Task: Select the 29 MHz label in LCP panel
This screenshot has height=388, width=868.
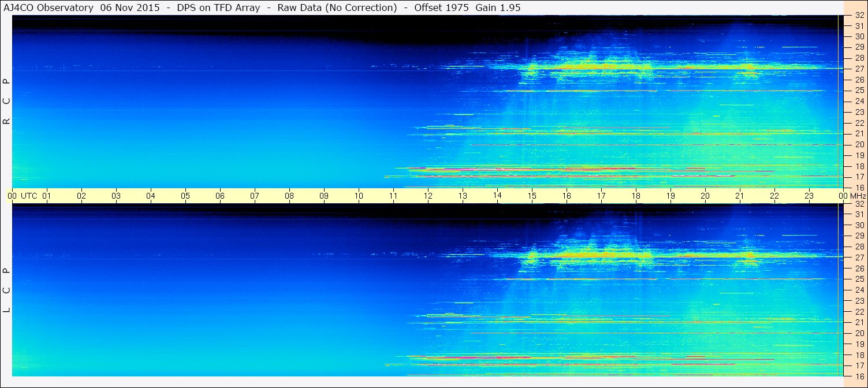Action: click(x=859, y=236)
